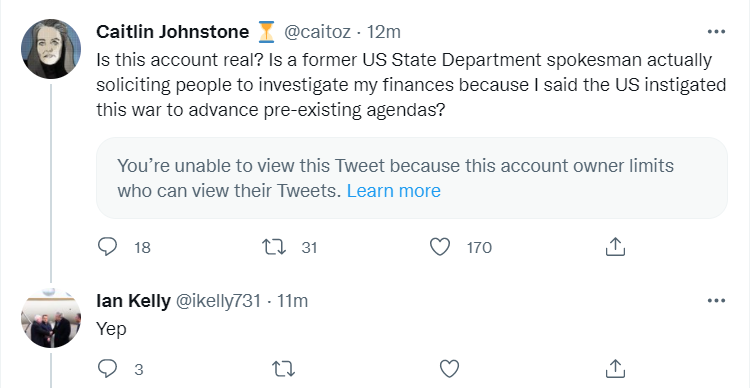
Task: Open the unavailable quoted Tweet box
Action: [x=412, y=178]
